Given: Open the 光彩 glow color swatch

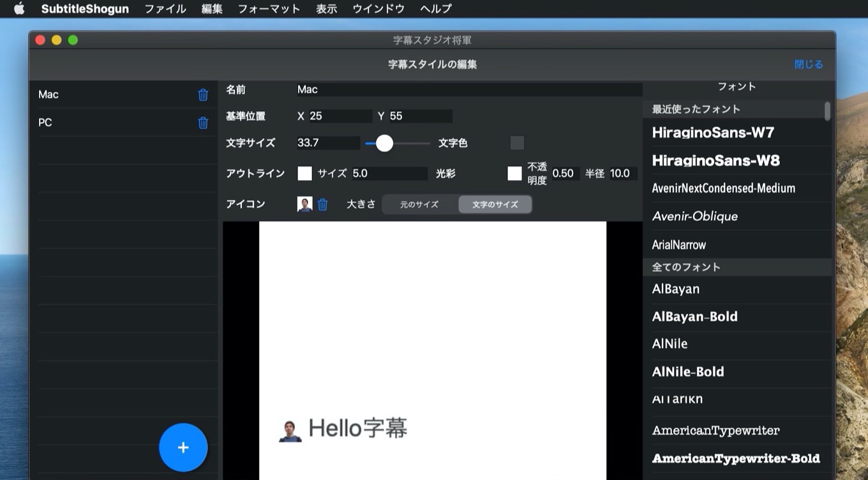Looking at the screenshot, I should click(514, 173).
